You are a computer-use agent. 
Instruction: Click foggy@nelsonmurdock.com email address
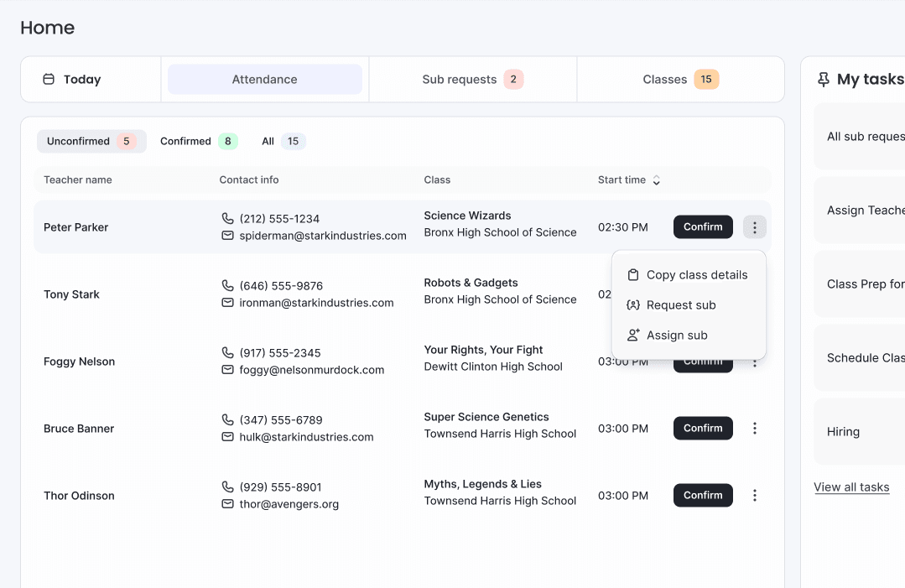[312, 370]
